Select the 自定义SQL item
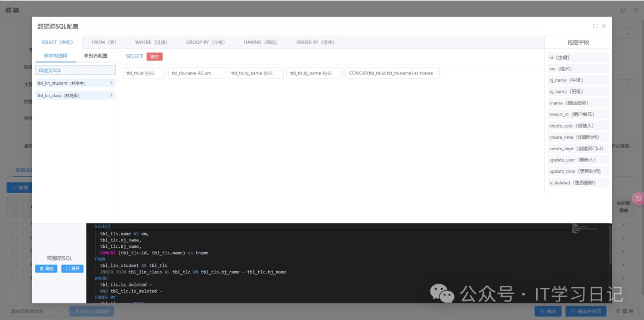The image size is (644, 320). tap(76, 70)
